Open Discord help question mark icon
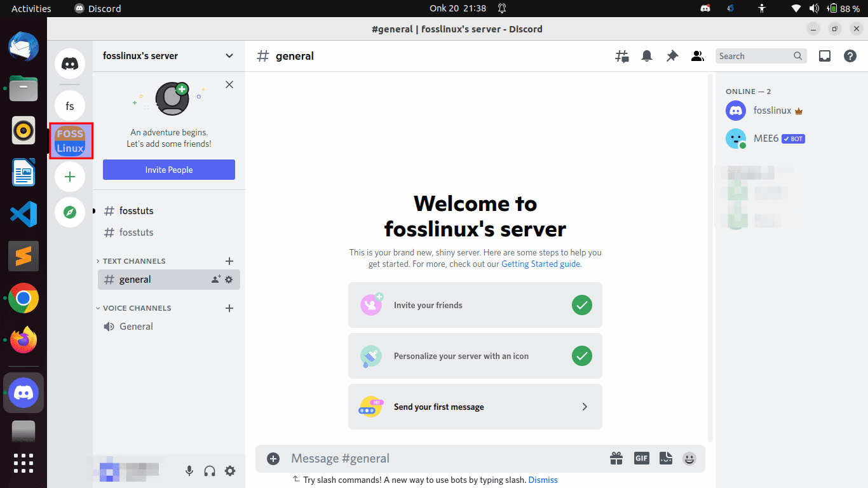The image size is (868, 488). [x=850, y=56]
